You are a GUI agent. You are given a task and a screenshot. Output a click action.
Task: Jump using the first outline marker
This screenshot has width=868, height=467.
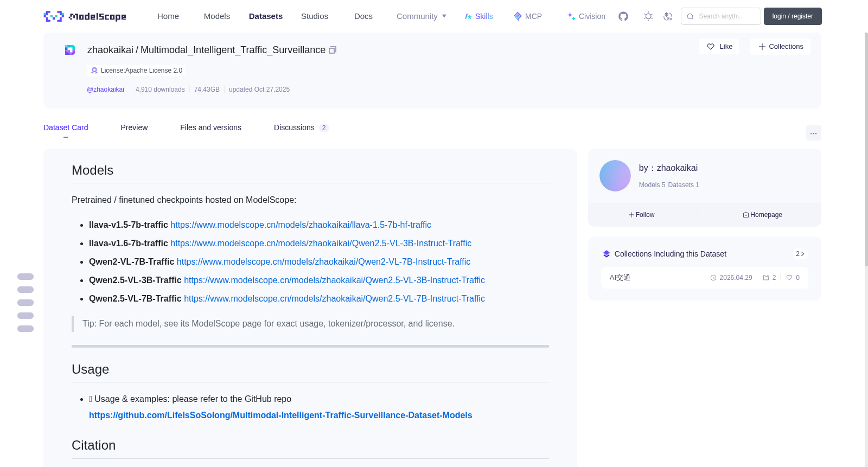[25, 277]
